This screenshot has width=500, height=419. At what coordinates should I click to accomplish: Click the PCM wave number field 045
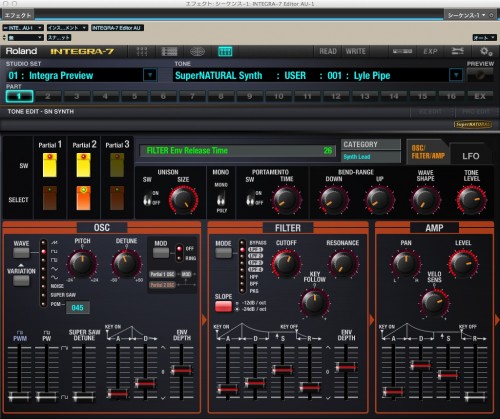[x=77, y=308]
